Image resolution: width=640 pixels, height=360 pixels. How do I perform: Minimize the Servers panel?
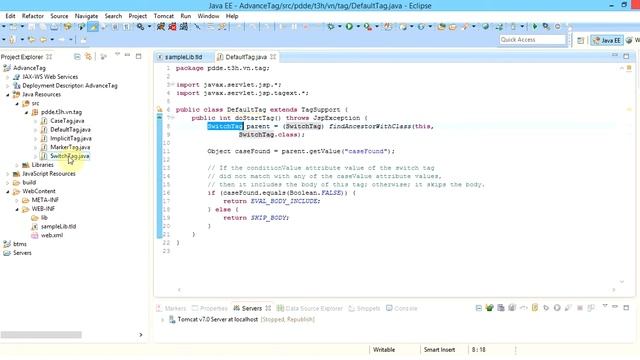615,307
